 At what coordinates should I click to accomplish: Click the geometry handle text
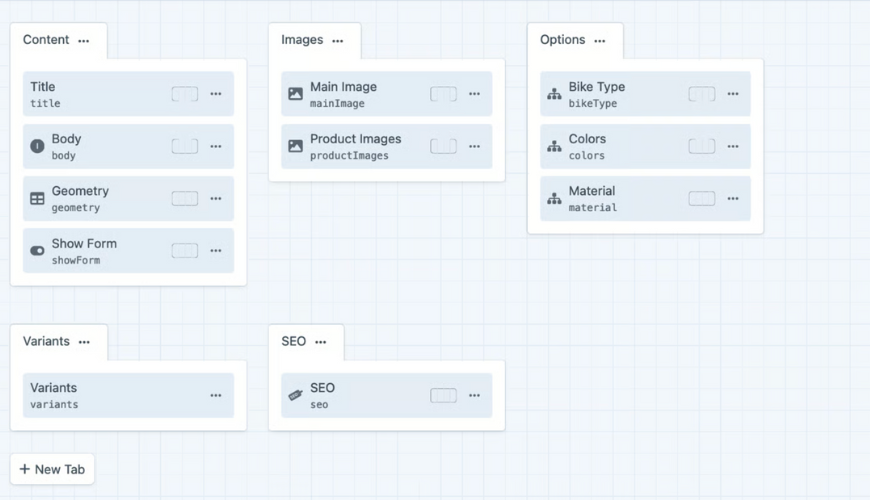tap(76, 208)
